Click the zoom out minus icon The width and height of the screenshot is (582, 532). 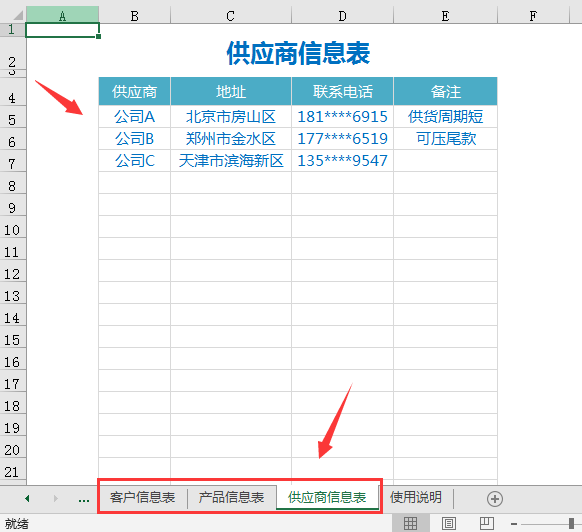514,524
